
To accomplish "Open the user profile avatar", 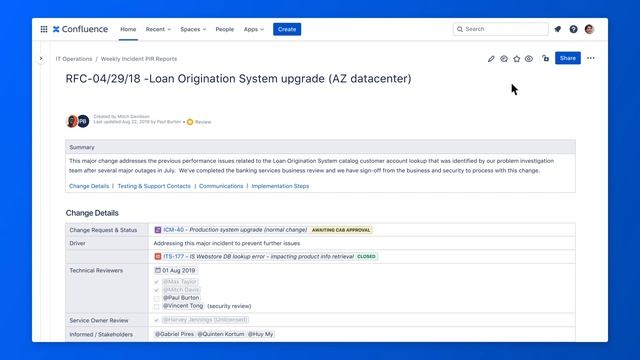I will pos(589,29).
